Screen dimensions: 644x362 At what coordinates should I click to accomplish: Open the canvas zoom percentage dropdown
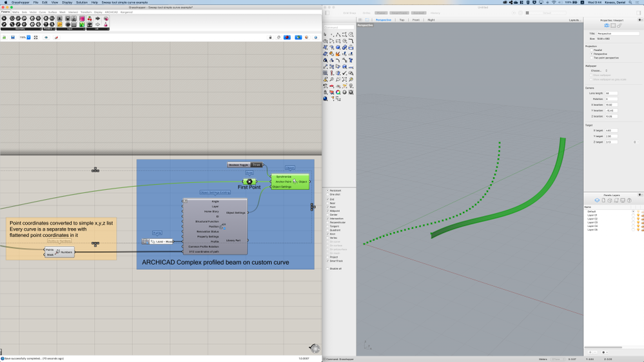click(28, 37)
